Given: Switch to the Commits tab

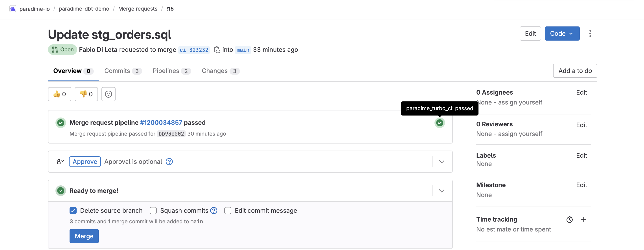Looking at the screenshot, I should (123, 71).
